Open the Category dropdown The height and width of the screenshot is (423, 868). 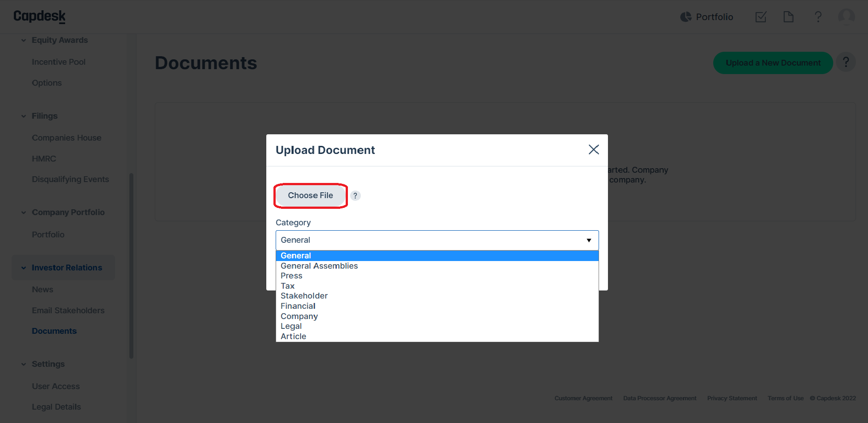tap(437, 240)
